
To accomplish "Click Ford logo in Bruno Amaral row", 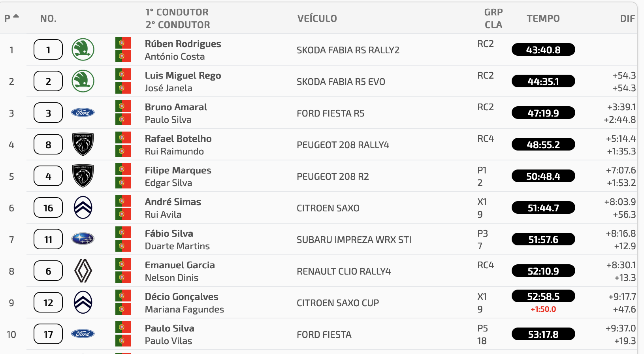I will click(x=83, y=113).
